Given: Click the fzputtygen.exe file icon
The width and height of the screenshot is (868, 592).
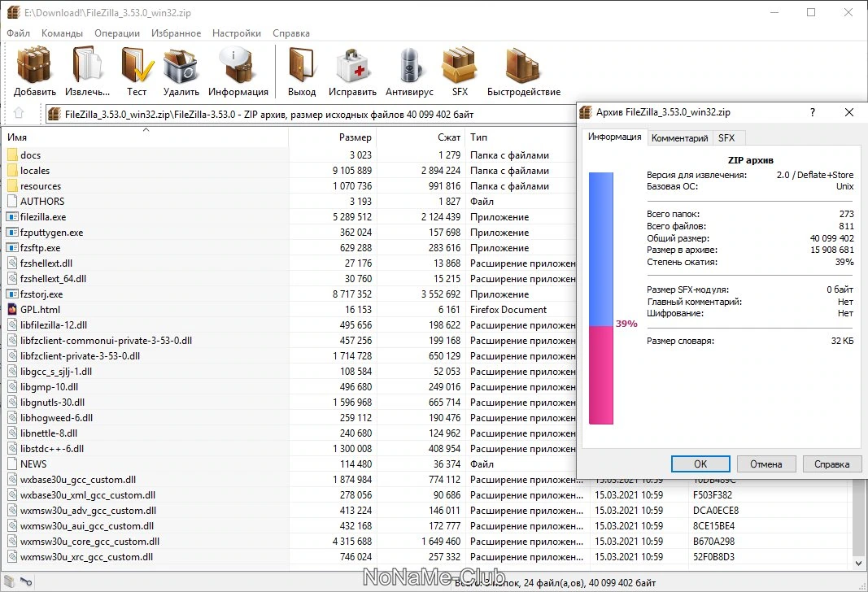Looking at the screenshot, I should tap(13, 233).
